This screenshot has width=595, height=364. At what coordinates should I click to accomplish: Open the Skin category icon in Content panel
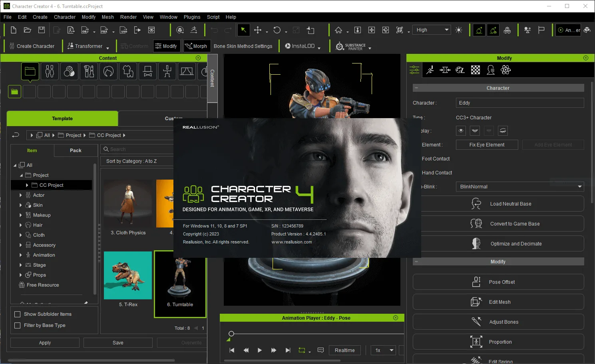point(69,71)
